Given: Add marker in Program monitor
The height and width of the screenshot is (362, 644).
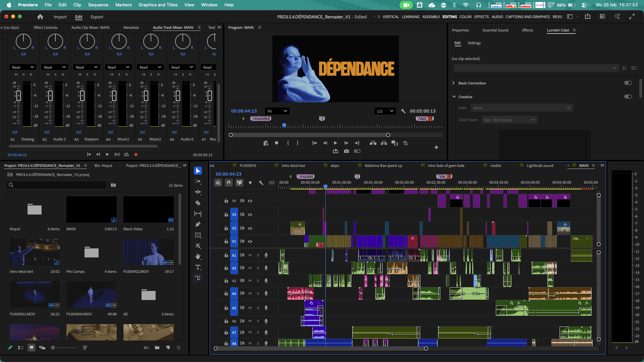Looking at the screenshot, I should pos(276,143).
